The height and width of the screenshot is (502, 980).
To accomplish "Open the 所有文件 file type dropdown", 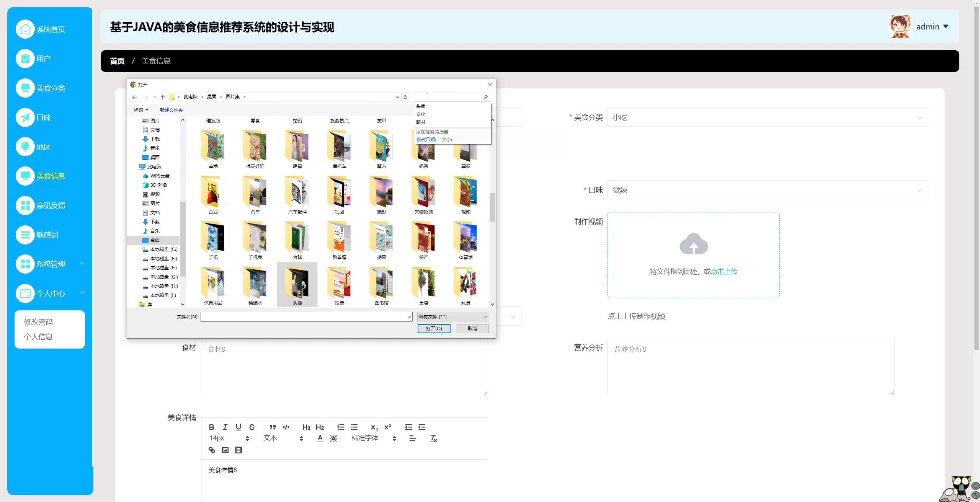I will coord(453,316).
